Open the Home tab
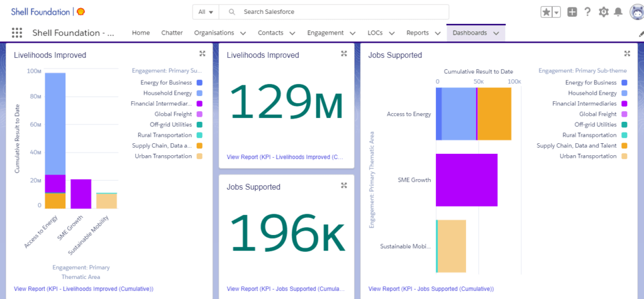The height and width of the screenshot is (299, 644). point(141,33)
